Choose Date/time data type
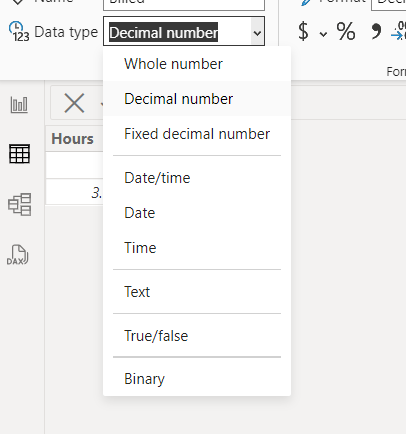This screenshot has width=406, height=434. click(x=197, y=178)
